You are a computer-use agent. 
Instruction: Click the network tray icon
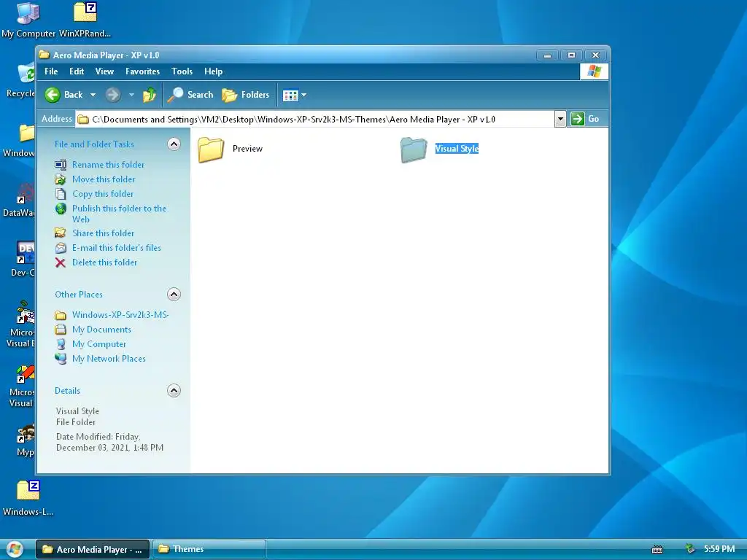click(690, 549)
